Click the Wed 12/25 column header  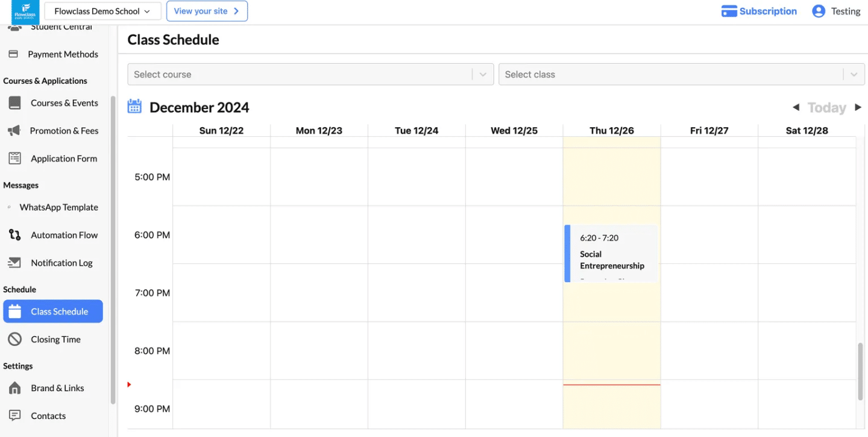click(514, 131)
